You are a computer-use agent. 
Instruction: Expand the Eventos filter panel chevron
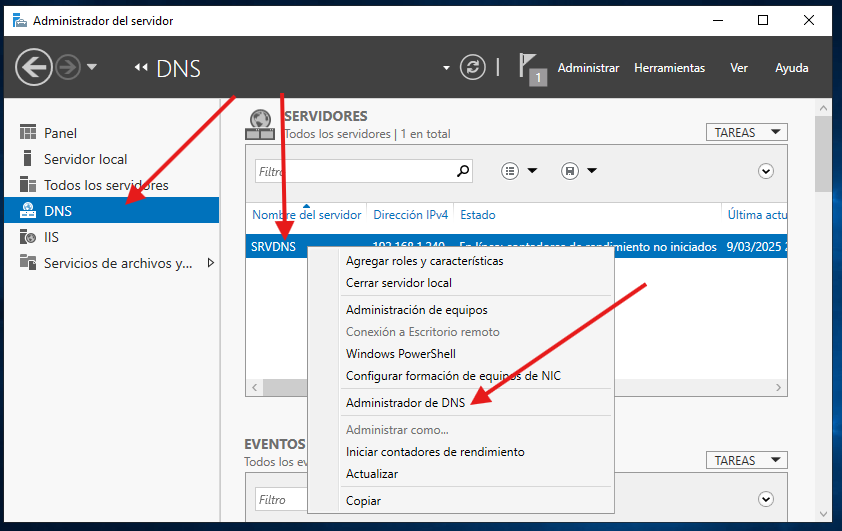point(766,499)
